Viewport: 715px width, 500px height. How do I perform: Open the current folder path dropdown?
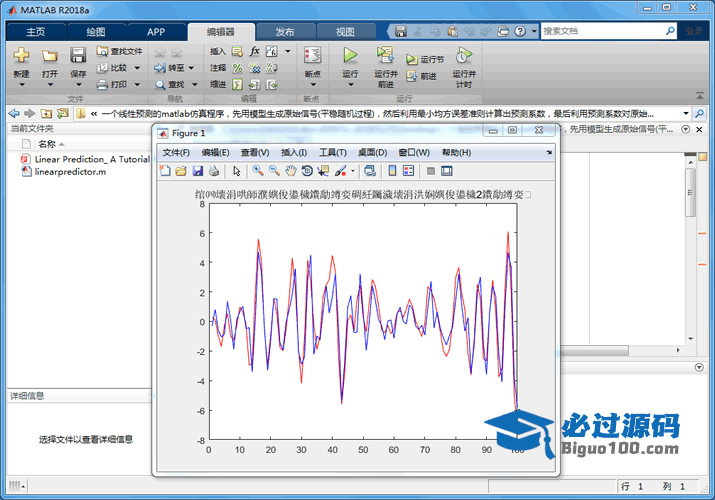coord(686,114)
